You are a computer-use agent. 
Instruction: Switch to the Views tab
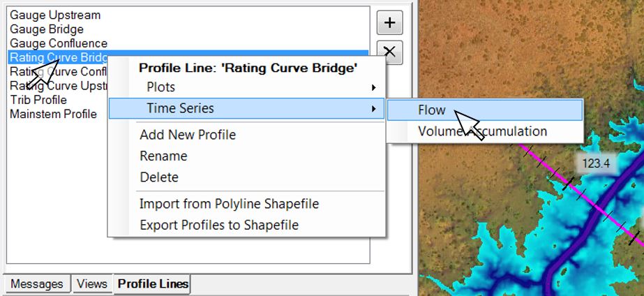click(92, 284)
